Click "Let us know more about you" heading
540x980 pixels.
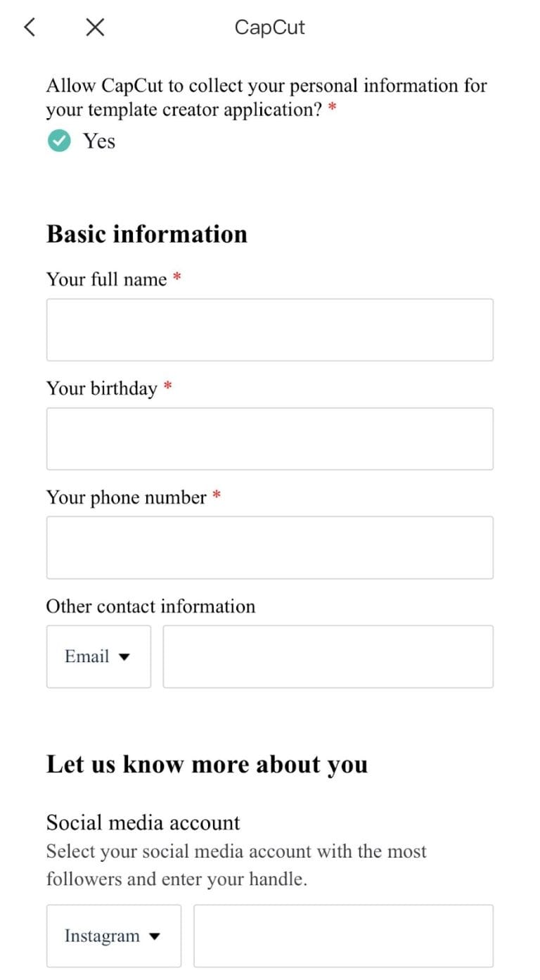click(207, 764)
